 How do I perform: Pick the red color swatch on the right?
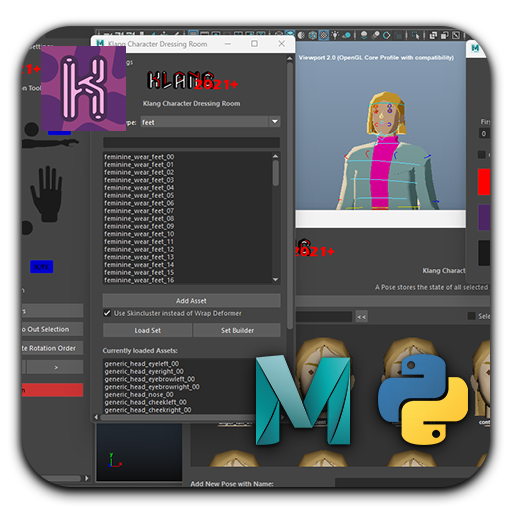(484, 182)
